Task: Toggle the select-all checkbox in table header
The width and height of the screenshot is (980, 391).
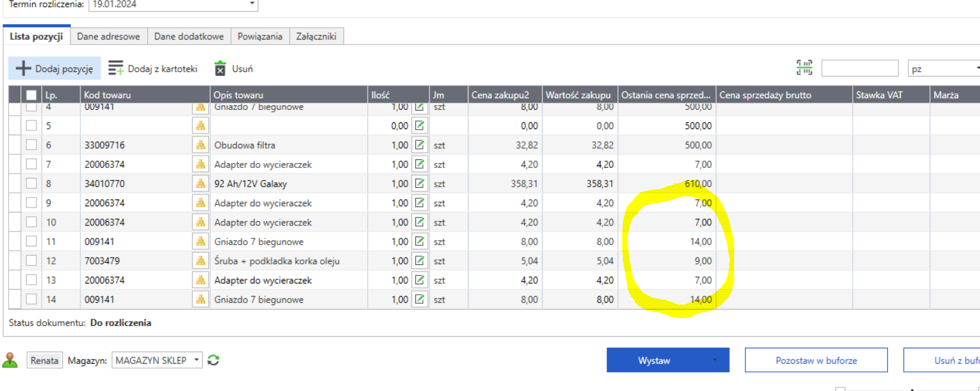Action: tap(31, 95)
